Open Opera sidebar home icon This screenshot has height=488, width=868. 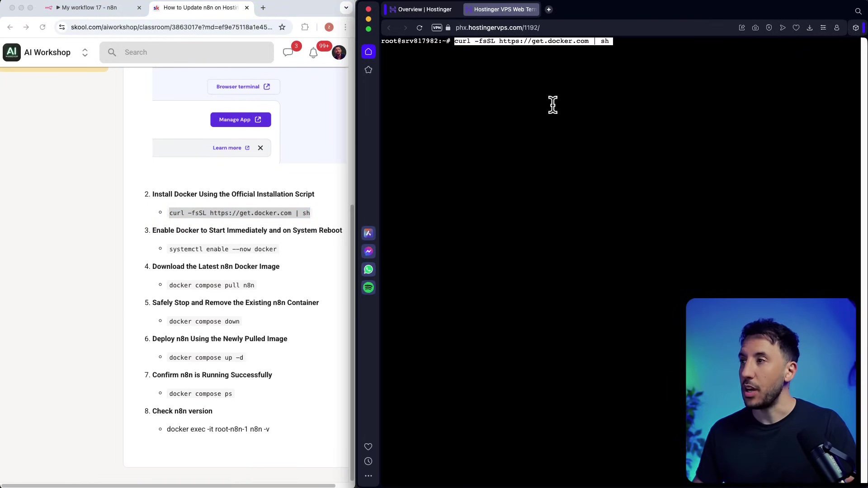click(368, 52)
